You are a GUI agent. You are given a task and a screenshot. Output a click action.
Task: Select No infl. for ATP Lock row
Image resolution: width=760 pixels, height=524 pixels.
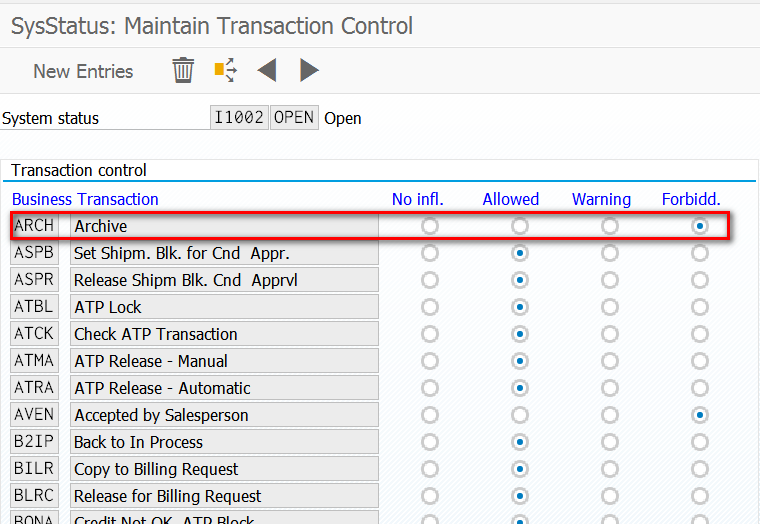(x=430, y=307)
